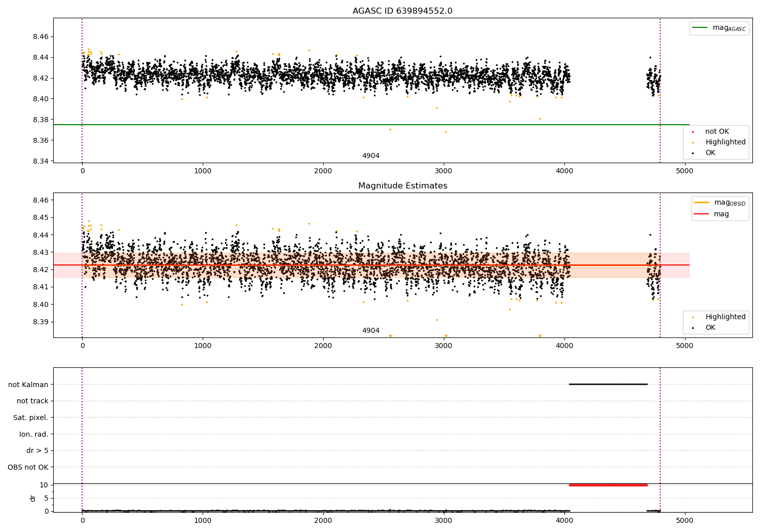
Task: Select "OK" legend entry in the top plot
Action: tap(704, 153)
